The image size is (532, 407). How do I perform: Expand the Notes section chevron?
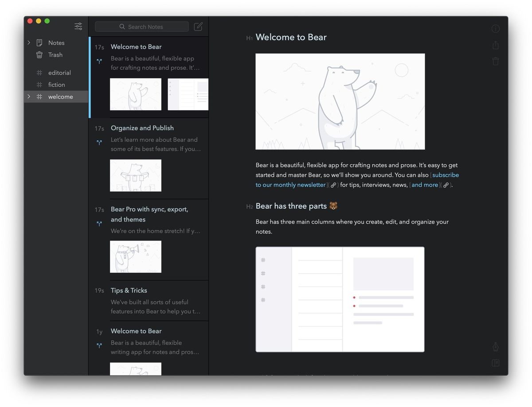29,43
